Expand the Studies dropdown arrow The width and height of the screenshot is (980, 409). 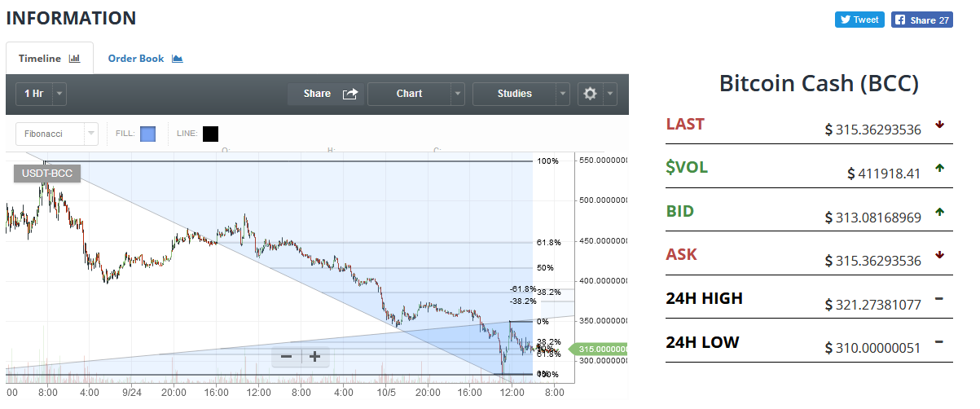tap(563, 95)
